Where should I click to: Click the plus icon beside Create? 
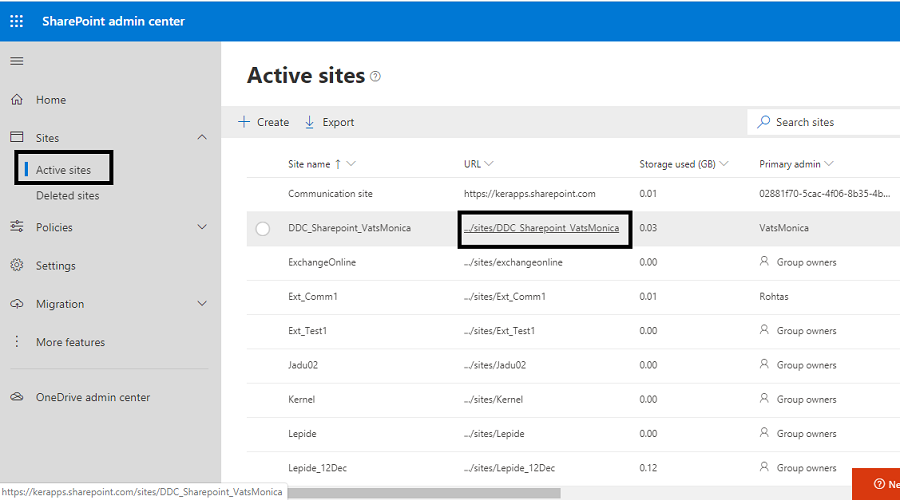(244, 122)
